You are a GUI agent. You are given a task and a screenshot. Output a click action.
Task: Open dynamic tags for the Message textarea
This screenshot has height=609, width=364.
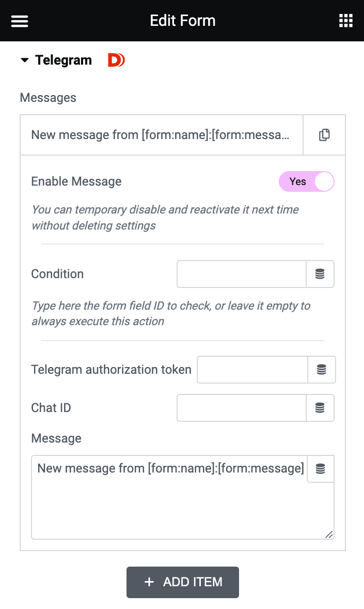pyautogui.click(x=321, y=468)
